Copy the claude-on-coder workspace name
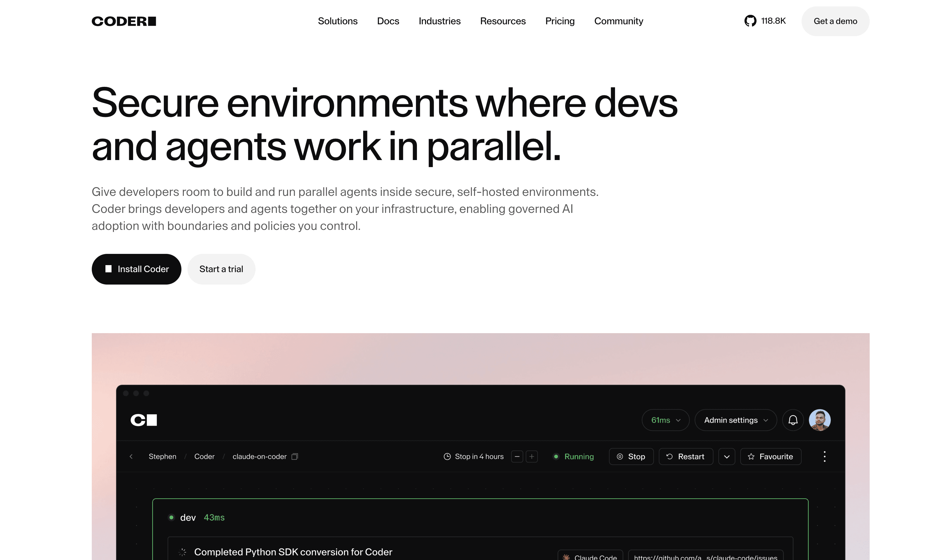The width and height of the screenshot is (942, 560). 295,457
